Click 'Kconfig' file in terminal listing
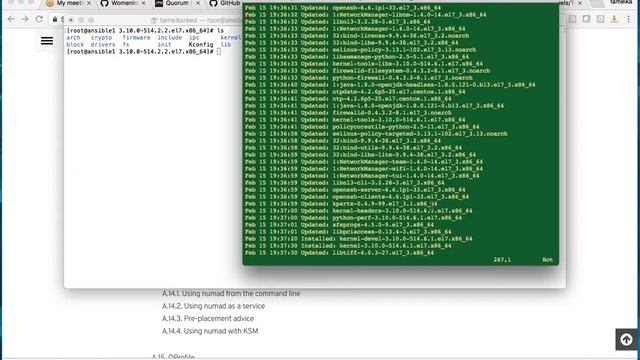 coord(201,44)
